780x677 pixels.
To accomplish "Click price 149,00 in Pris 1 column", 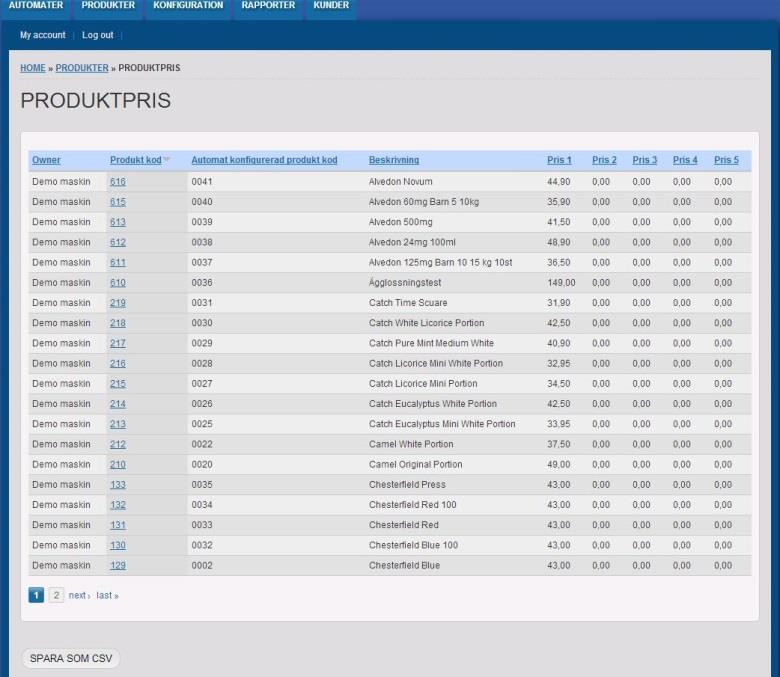I will pyautogui.click(x=561, y=283).
